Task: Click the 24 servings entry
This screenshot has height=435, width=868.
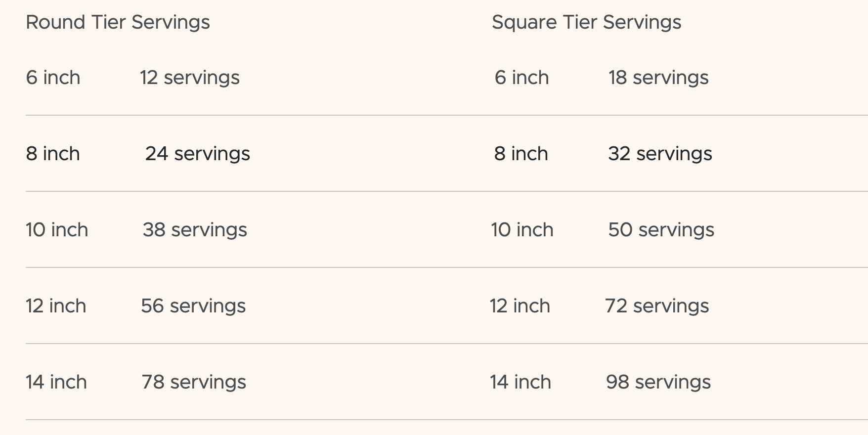Action: tap(197, 154)
